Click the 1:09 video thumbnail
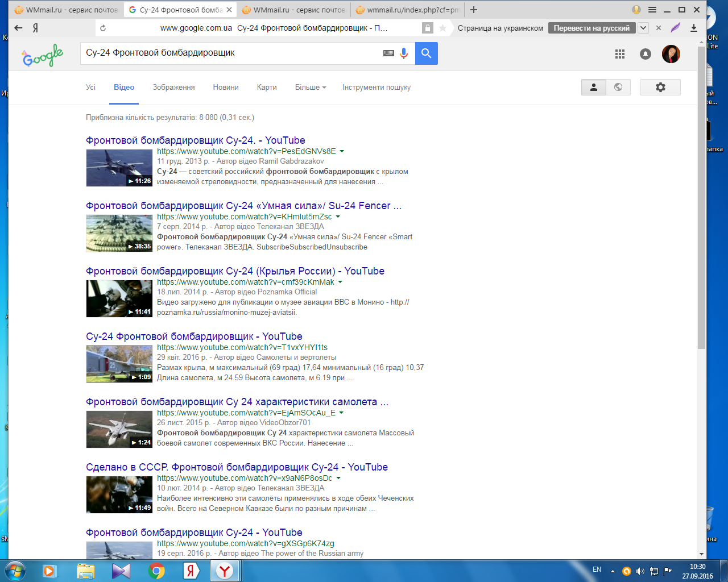The width and height of the screenshot is (728, 582). (119, 364)
